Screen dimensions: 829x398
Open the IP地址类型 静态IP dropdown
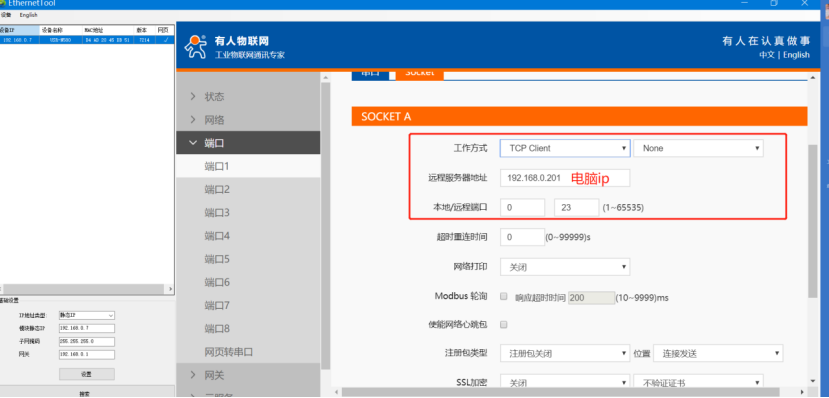[x=87, y=316]
